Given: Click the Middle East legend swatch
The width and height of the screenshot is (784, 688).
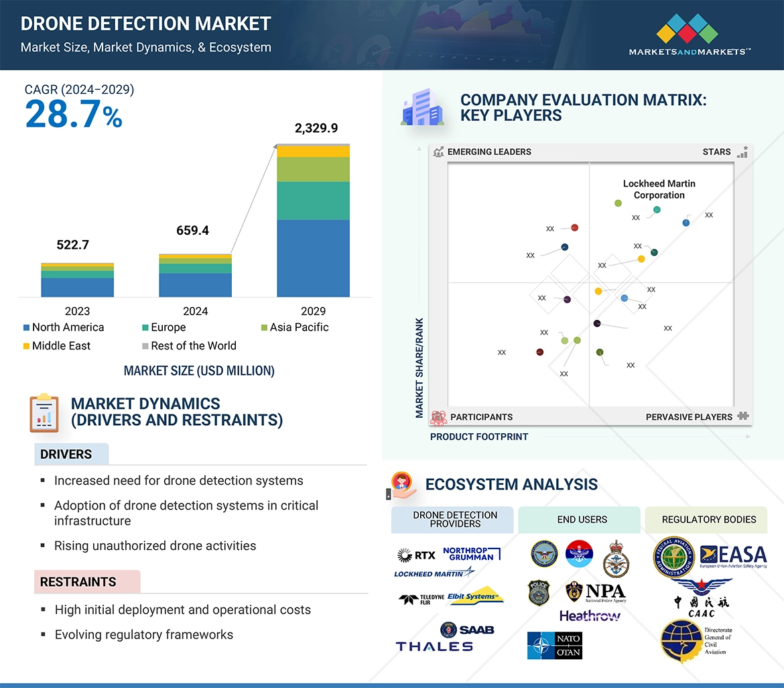Looking at the screenshot, I should tap(27, 347).
